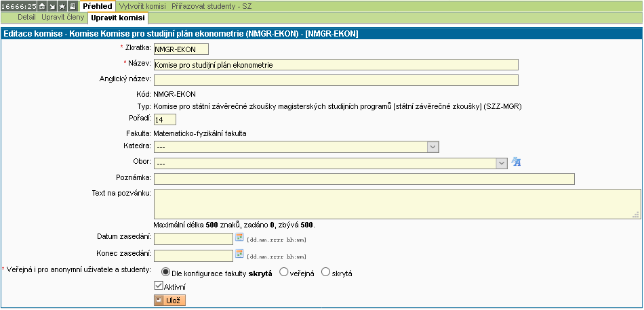The image size is (644, 310).
Task: Open calendar picker for Datum zasedání
Action: (239, 237)
